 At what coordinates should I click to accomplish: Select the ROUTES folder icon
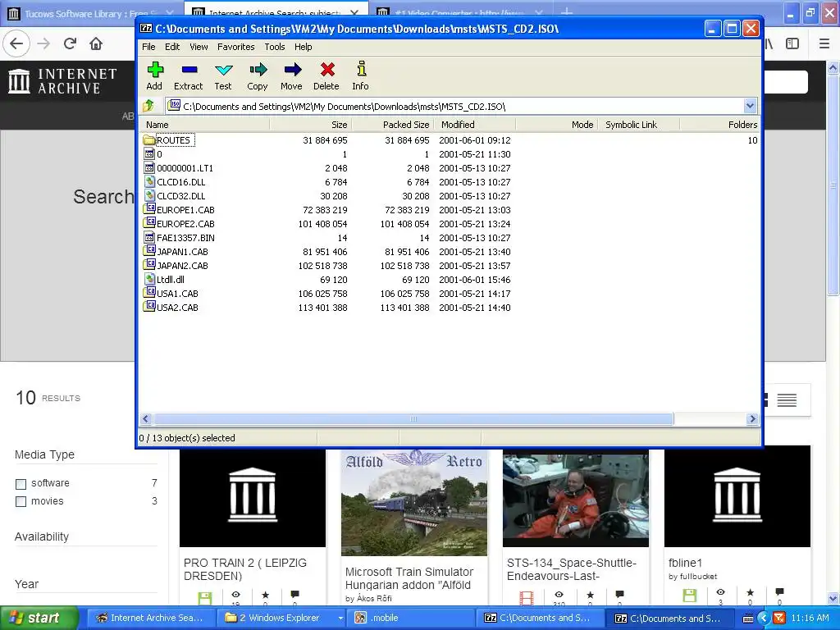[149, 140]
